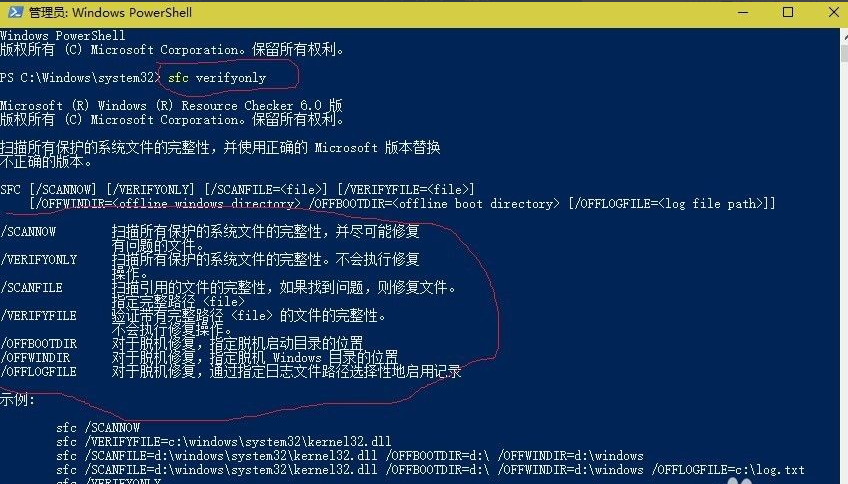Click the /OFFWINDIR option label
Screen dimensions: 848x484
(35, 359)
